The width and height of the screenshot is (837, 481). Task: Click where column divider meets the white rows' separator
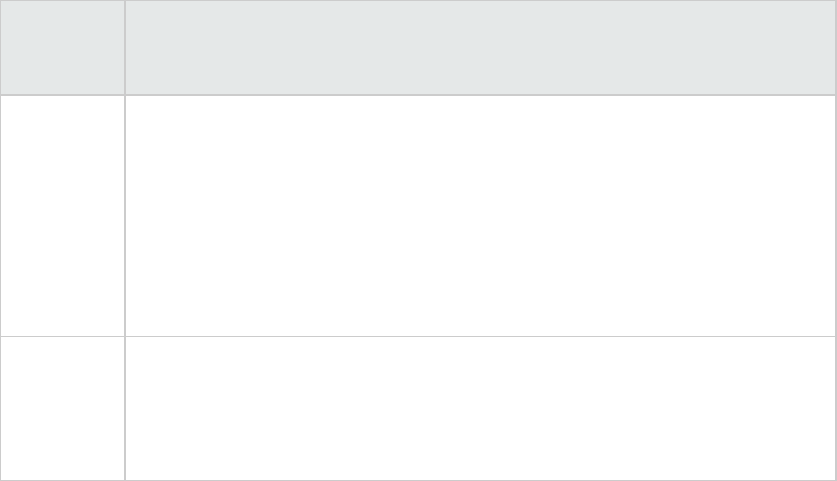(x=125, y=336)
